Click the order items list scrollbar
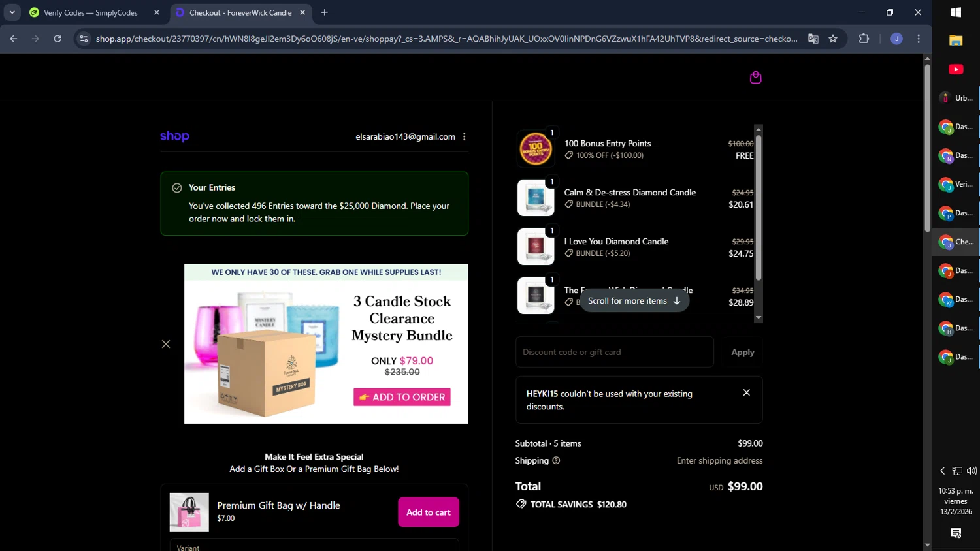The image size is (980, 551). click(758, 208)
